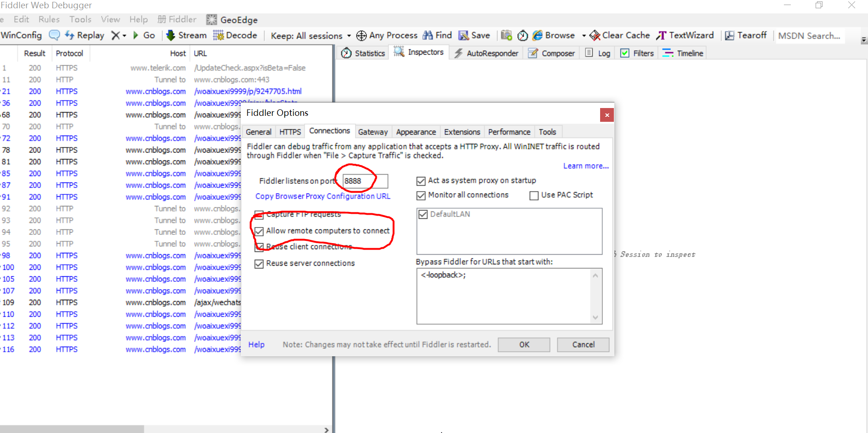Open the Tools menu
868x433 pixels.
pyautogui.click(x=80, y=19)
